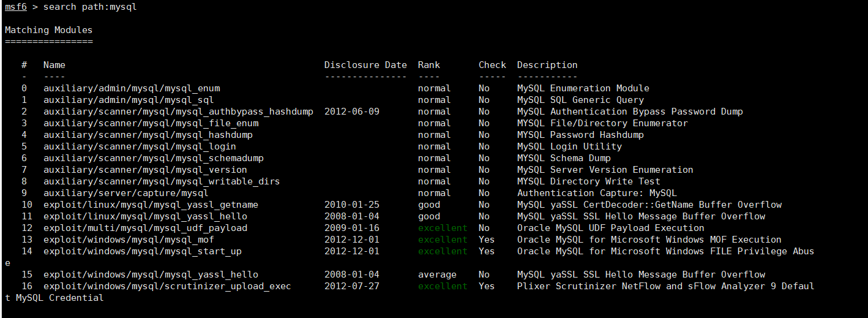Click 'Windows MOF Execution' description

pyautogui.click(x=724, y=240)
